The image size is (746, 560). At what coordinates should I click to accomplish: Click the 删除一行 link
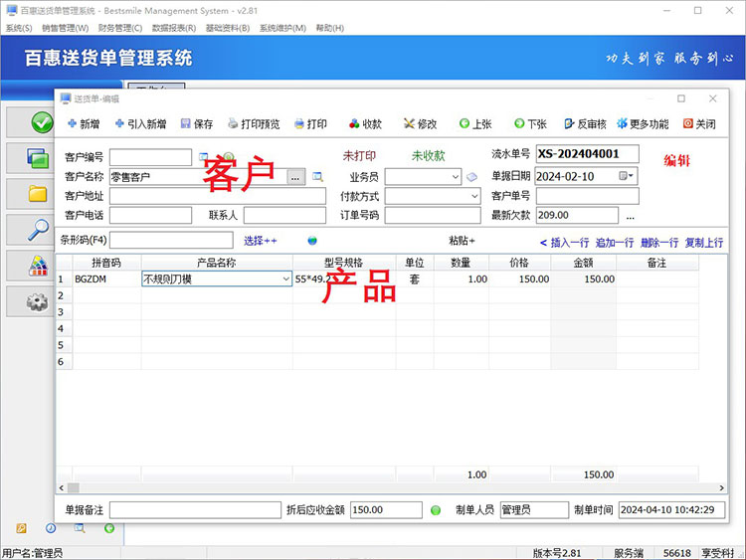point(659,243)
